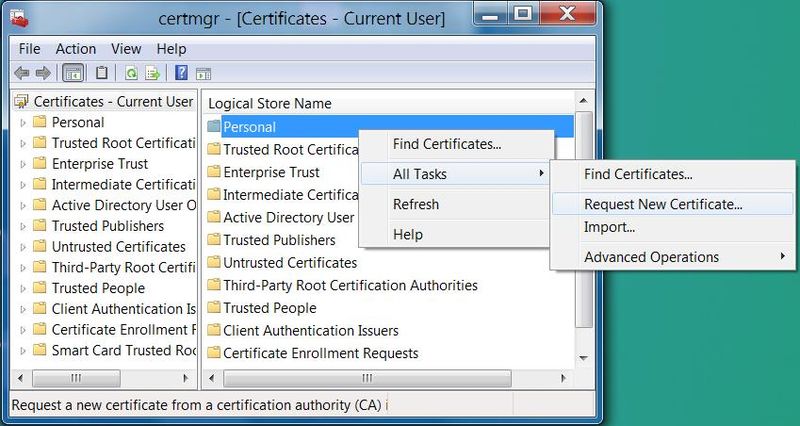
Task: Click the right pane horizontal scrollbar left arrow
Action: pyautogui.click(x=212, y=378)
